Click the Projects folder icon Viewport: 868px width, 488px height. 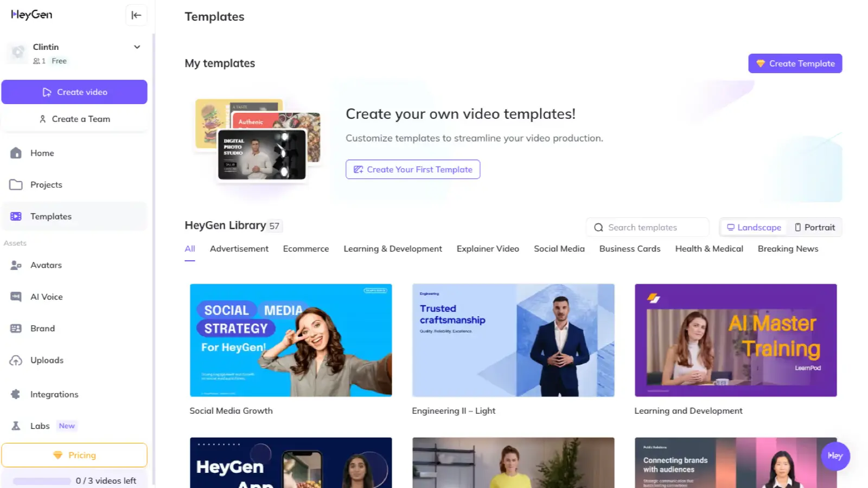pyautogui.click(x=16, y=185)
